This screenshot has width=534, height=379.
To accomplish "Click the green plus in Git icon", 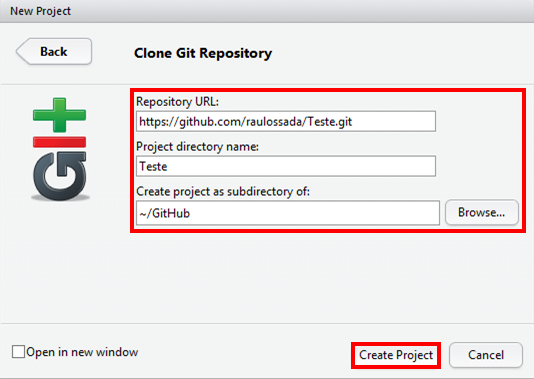I will coord(59,115).
